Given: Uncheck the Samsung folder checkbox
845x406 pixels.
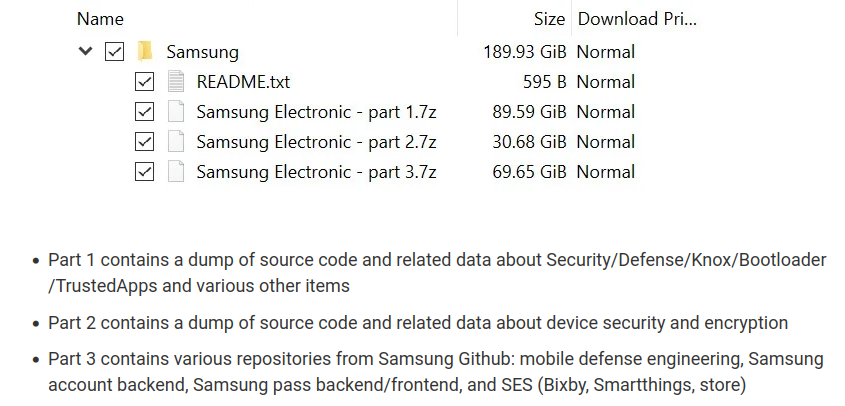Looking at the screenshot, I should tap(114, 51).
